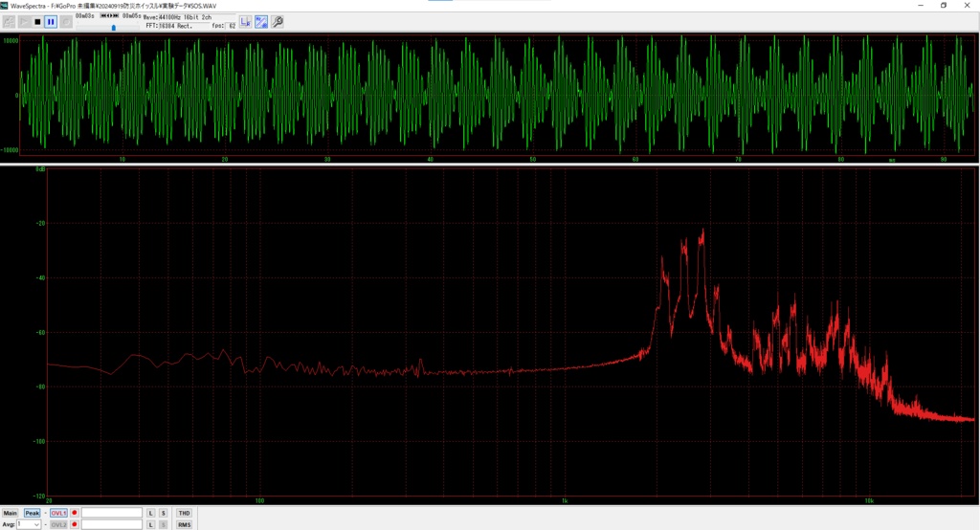
Task: Click the S save button in OVL2 row
Action: (x=163, y=524)
